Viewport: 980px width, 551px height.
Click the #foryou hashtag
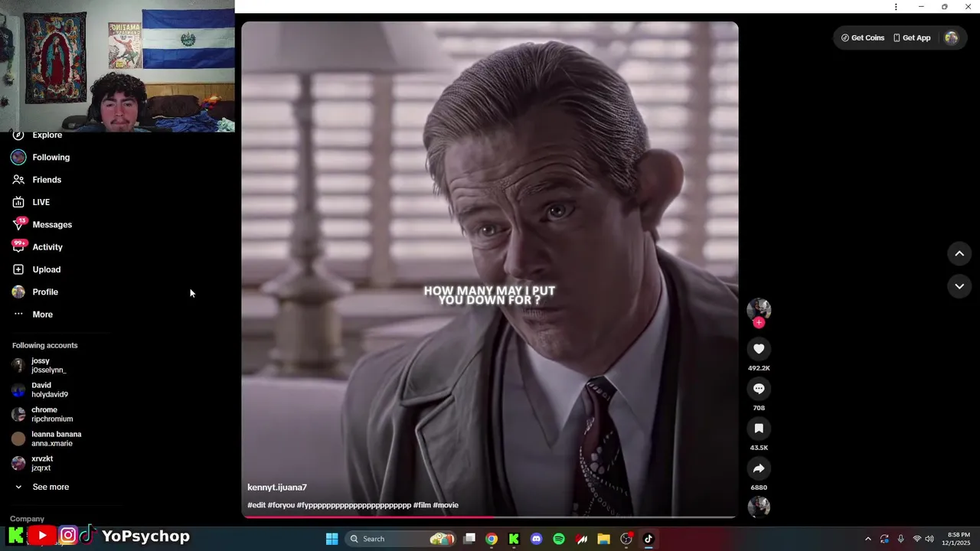click(281, 505)
